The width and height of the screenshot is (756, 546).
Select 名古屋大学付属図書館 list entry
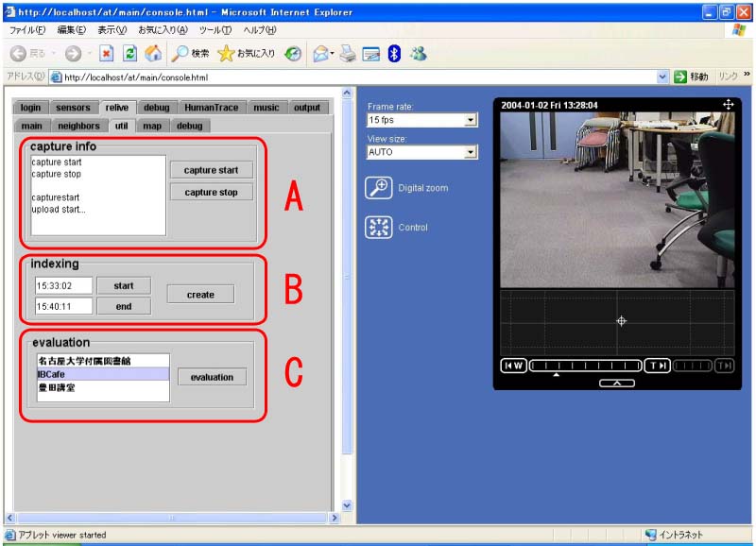pos(103,361)
